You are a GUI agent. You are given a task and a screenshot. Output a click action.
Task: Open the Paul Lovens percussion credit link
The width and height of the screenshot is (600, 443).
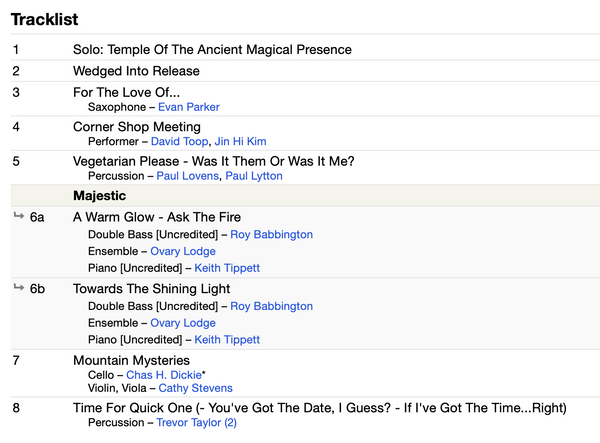click(x=188, y=176)
